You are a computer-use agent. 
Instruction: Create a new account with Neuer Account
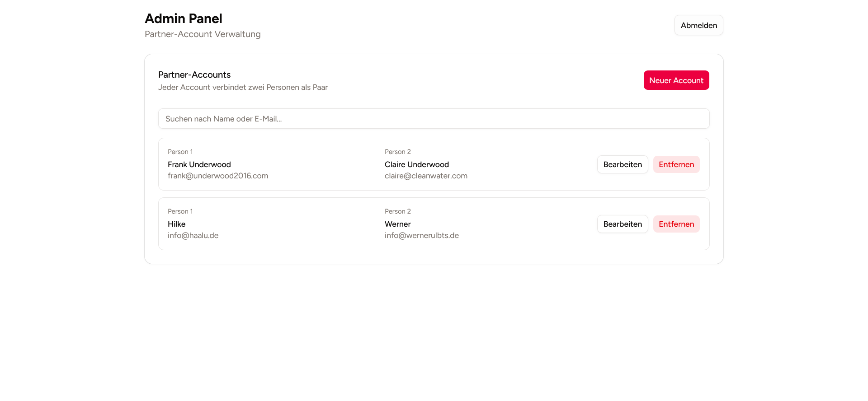tap(676, 80)
